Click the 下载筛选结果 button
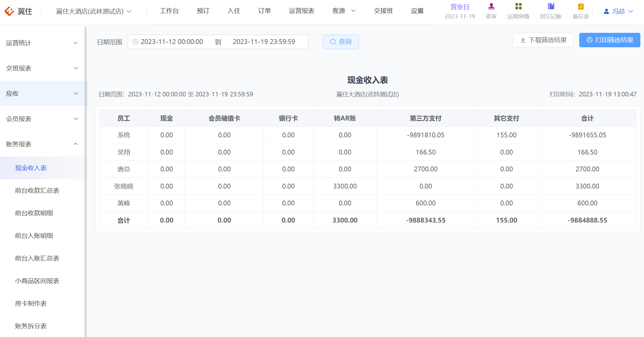 point(543,40)
